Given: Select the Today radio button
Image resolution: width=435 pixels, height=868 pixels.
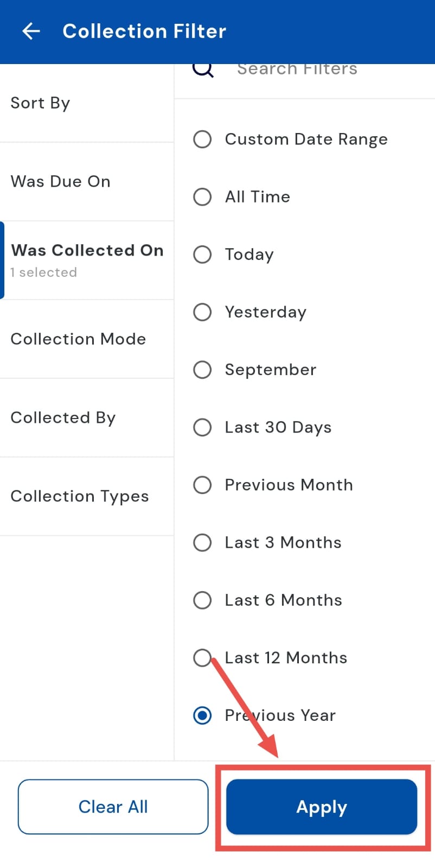Looking at the screenshot, I should pos(202,254).
